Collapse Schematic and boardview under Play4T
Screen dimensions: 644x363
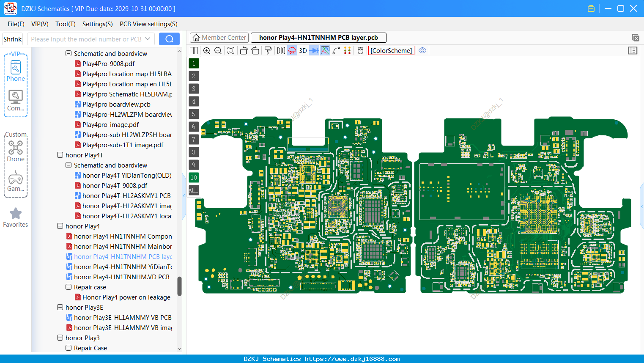69,165
